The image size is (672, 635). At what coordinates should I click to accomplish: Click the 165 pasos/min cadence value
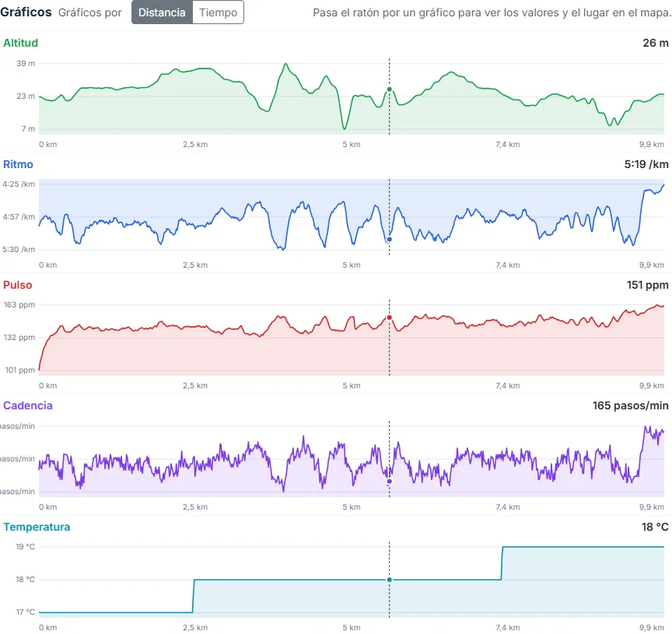point(631,405)
